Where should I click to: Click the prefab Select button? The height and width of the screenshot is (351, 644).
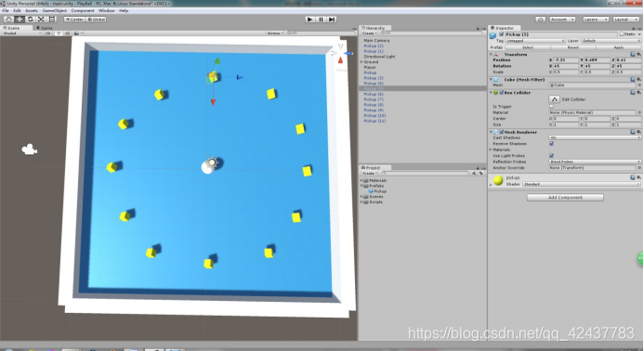click(x=528, y=47)
